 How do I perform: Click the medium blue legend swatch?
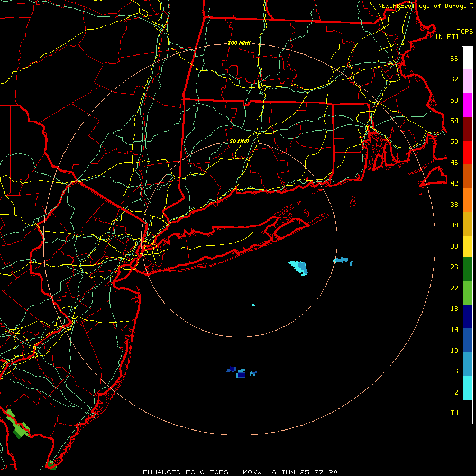click(467, 340)
